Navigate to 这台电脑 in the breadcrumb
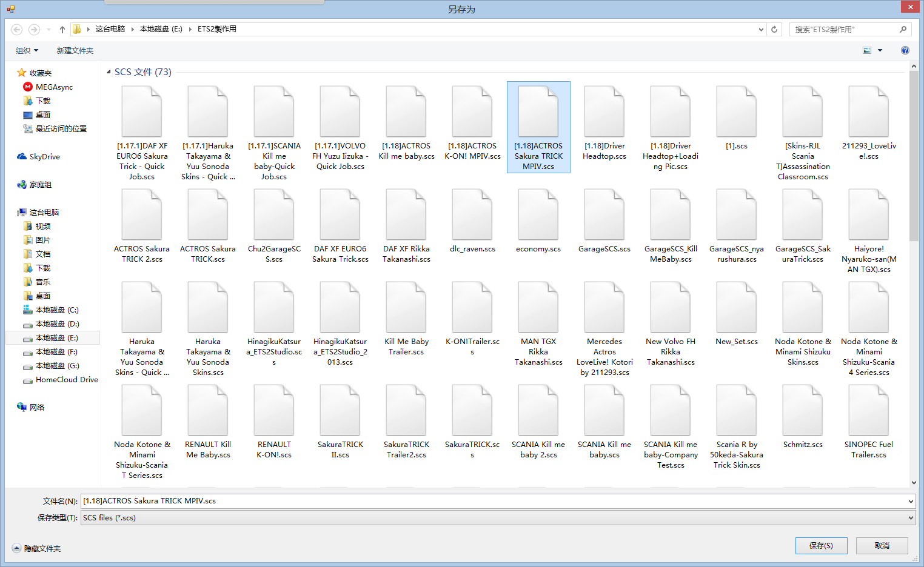 click(110, 29)
